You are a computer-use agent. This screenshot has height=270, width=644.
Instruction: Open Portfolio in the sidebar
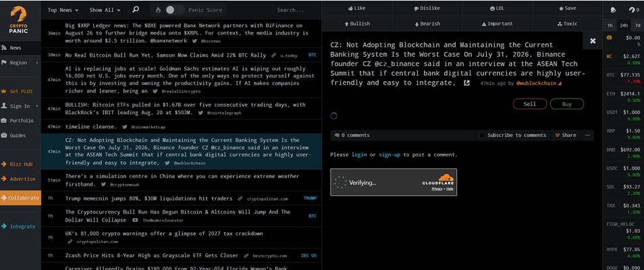[x=20, y=121]
